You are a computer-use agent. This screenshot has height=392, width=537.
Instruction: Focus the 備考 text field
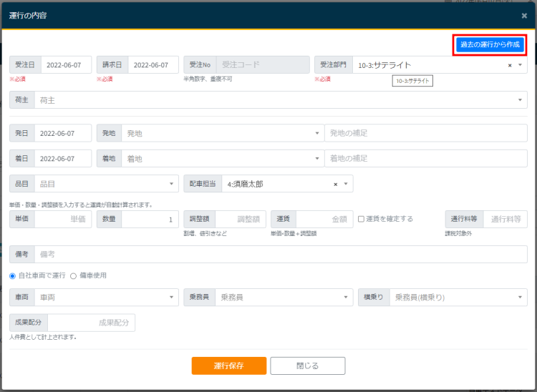[279, 254]
